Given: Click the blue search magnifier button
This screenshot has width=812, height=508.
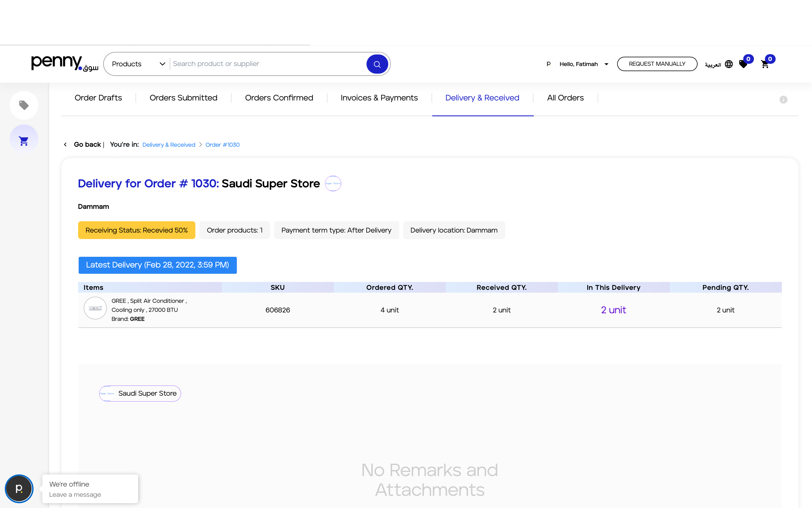Looking at the screenshot, I should (x=377, y=64).
